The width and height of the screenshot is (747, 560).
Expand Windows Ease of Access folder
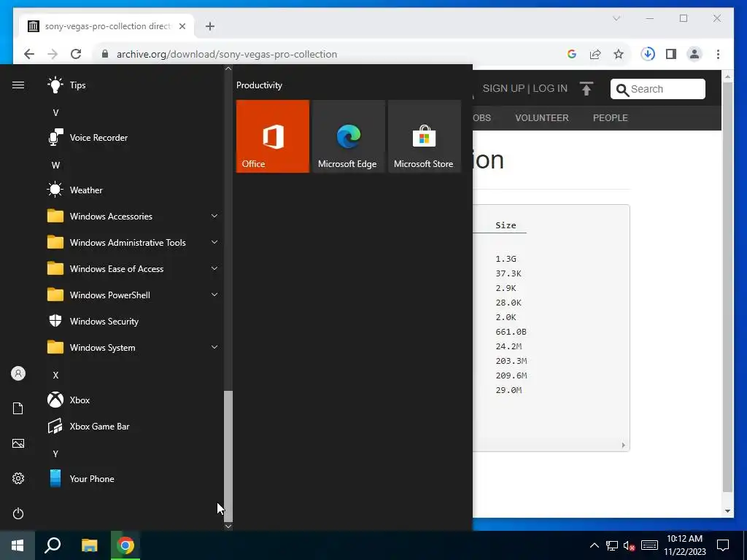(133, 268)
